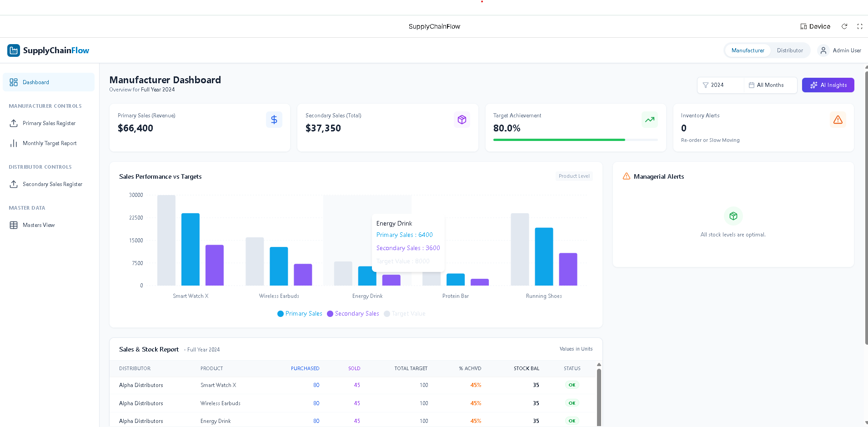This screenshot has width=868, height=427.
Task: Click the dollar sign Primary Sales icon
Action: (274, 120)
